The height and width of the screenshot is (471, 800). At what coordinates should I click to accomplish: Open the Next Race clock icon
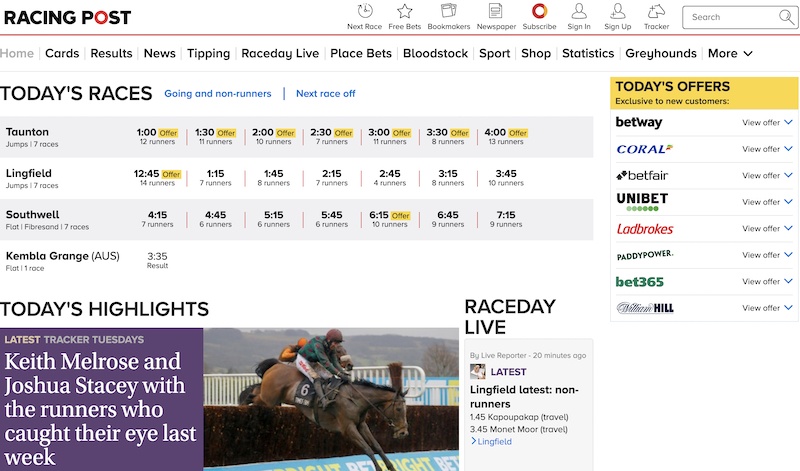click(365, 11)
